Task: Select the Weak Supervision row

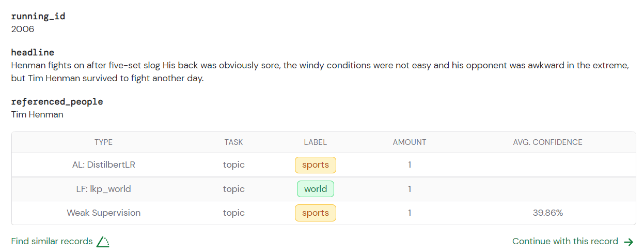Action: point(323,213)
